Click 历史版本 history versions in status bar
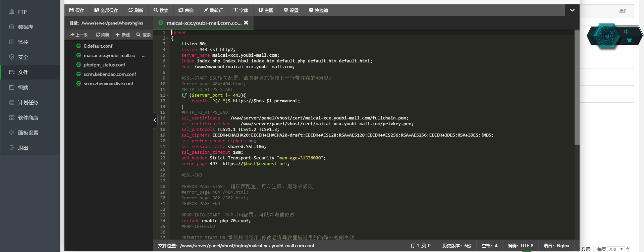 tap(457, 246)
